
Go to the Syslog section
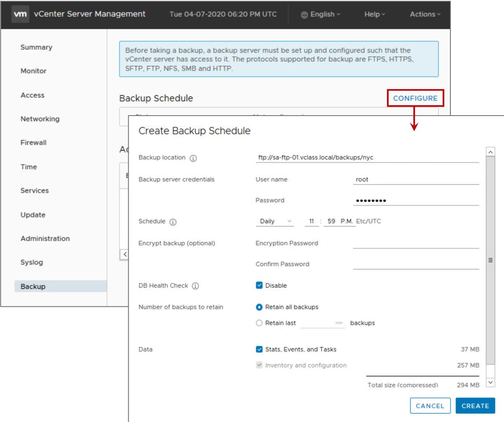tap(32, 262)
